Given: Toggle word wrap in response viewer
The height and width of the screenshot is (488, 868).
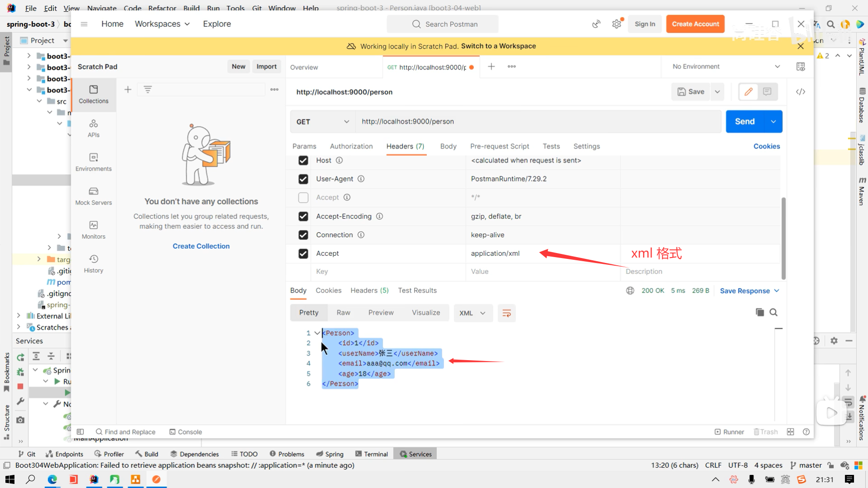Looking at the screenshot, I should tap(506, 313).
